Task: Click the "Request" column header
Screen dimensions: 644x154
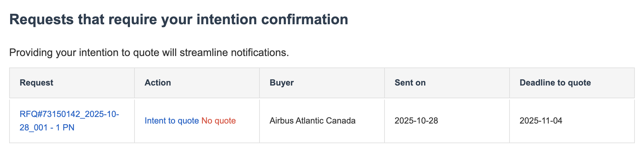Action: pyautogui.click(x=36, y=83)
